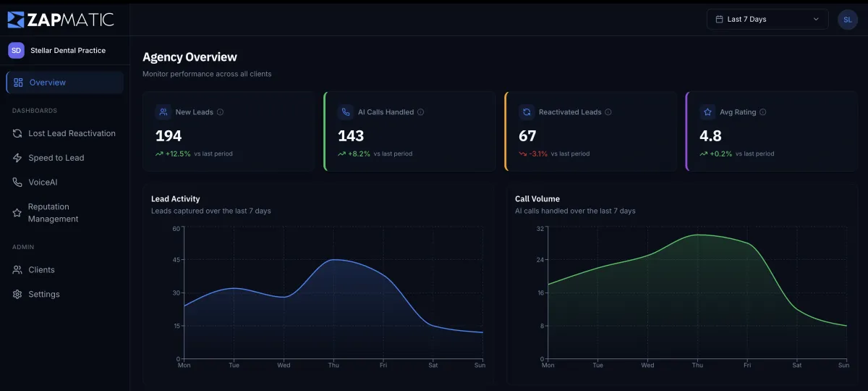This screenshot has width=868, height=391.
Task: Navigate to the VoiceAI dashboard
Action: (x=65, y=182)
